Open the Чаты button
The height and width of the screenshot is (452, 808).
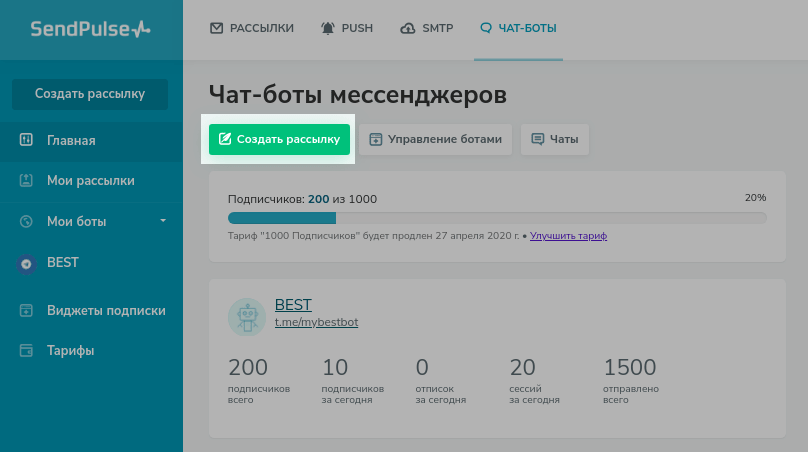click(554, 139)
